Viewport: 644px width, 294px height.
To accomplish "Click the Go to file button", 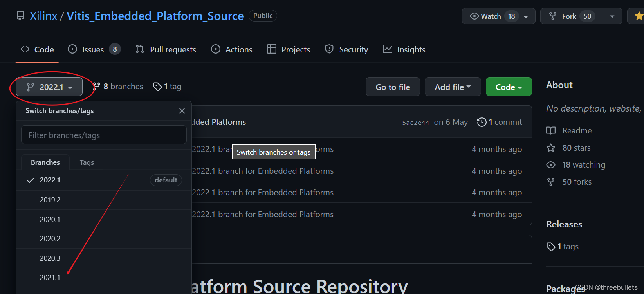I will [393, 87].
